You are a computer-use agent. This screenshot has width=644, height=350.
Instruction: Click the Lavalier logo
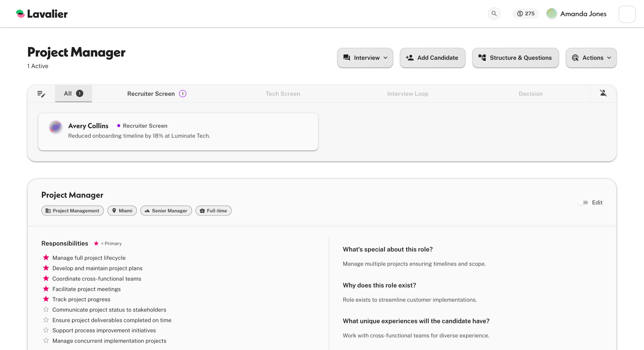point(42,14)
